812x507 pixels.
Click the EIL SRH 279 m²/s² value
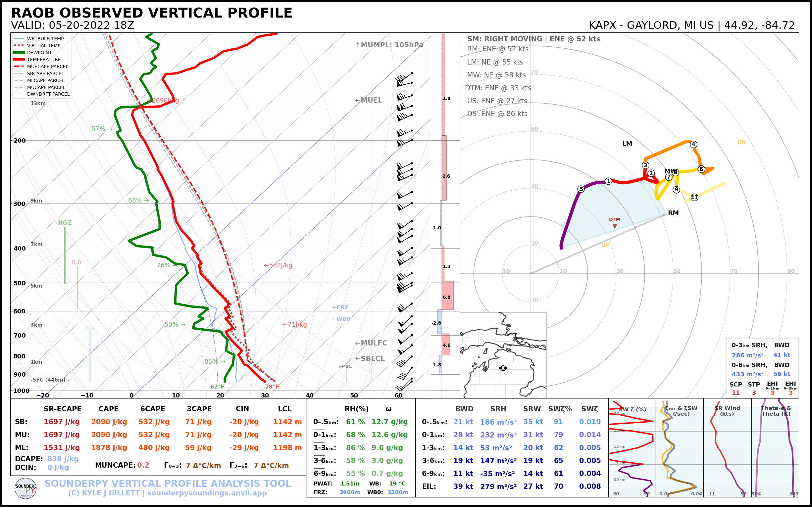[x=498, y=486]
